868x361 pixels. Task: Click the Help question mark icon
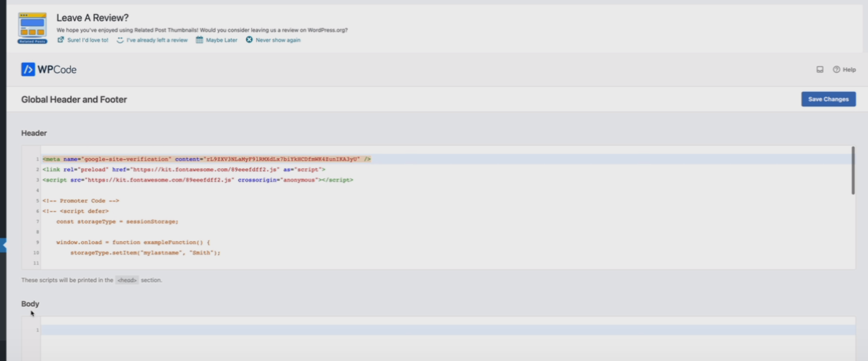tap(836, 69)
